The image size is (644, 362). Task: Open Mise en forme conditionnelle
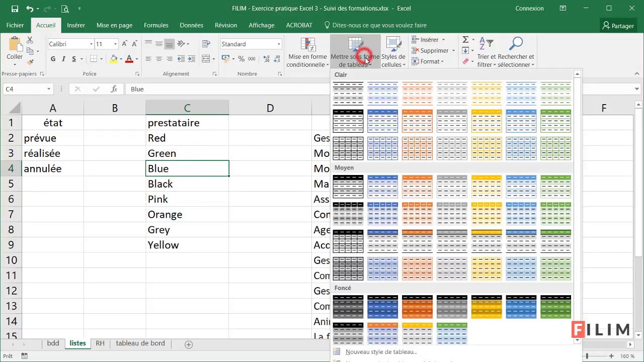(x=307, y=53)
